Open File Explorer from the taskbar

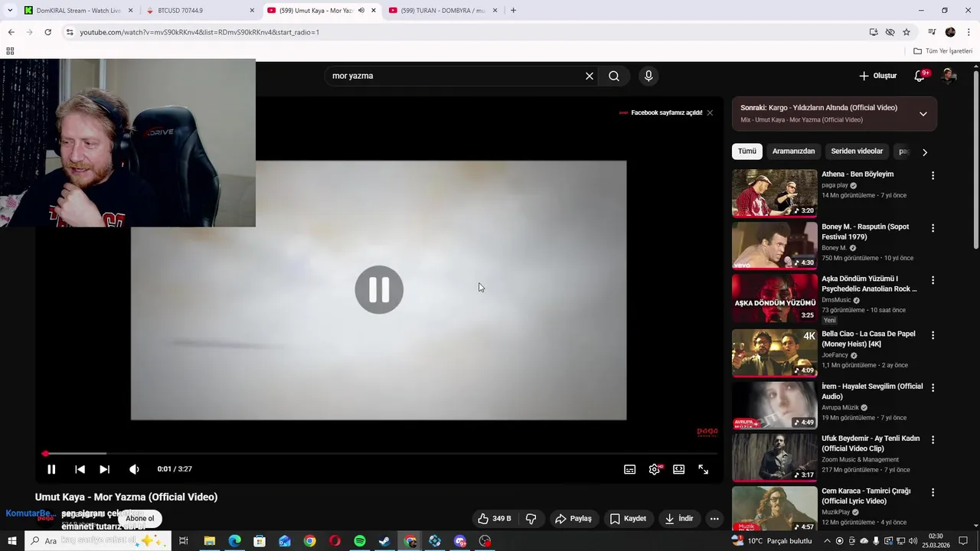(x=209, y=541)
